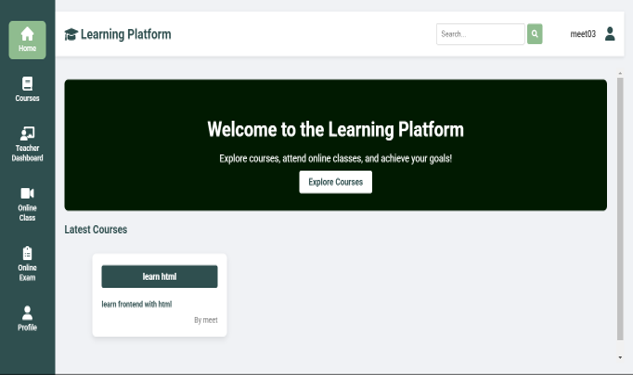Image resolution: width=633 pixels, height=375 pixels.
Task: Focus the Search input field
Action: 480,34
